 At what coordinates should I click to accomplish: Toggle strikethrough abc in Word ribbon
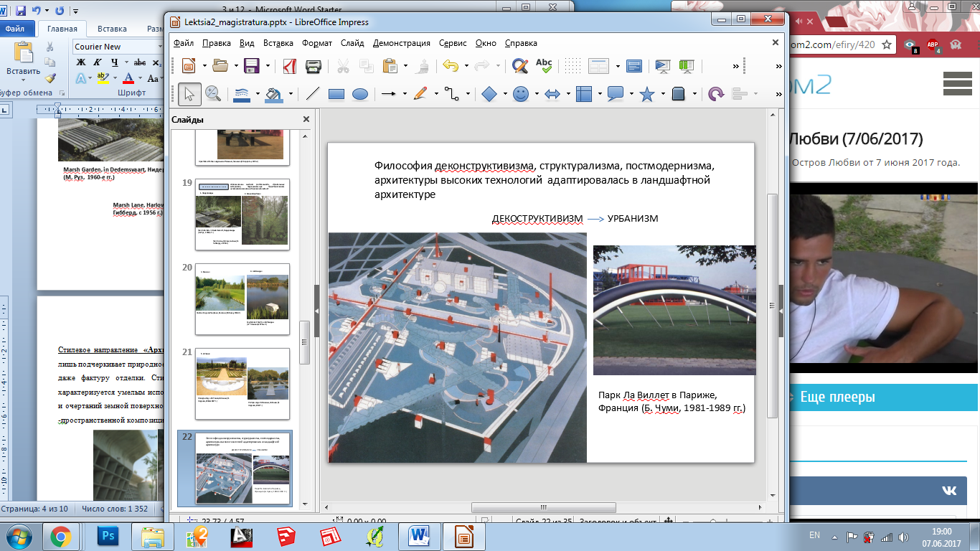[x=140, y=62]
